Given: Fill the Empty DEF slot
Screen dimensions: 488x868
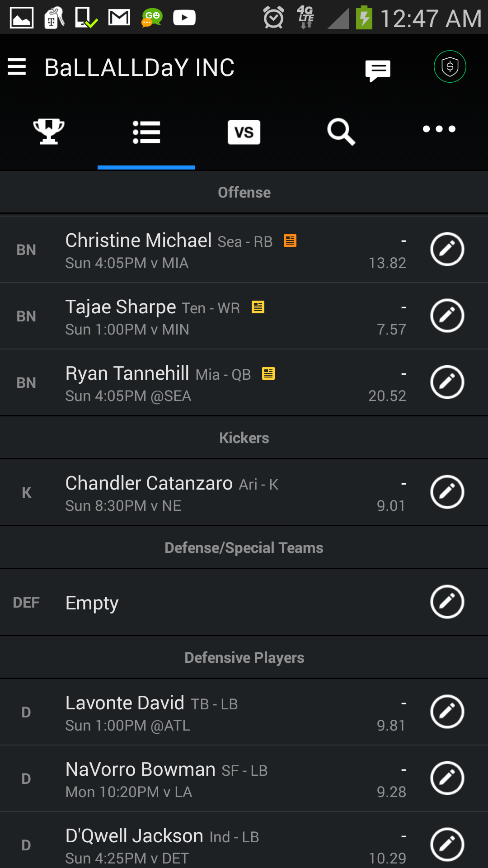Looking at the screenshot, I should [447, 602].
